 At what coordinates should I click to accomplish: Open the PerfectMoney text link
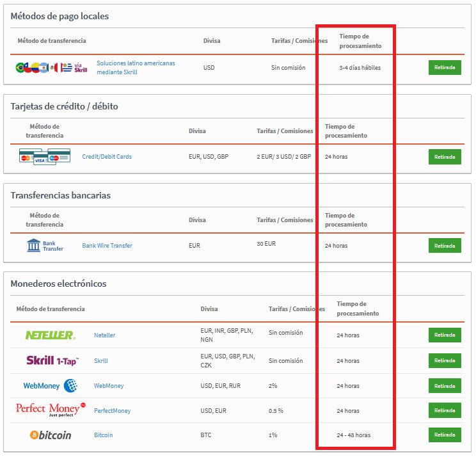pos(112,410)
